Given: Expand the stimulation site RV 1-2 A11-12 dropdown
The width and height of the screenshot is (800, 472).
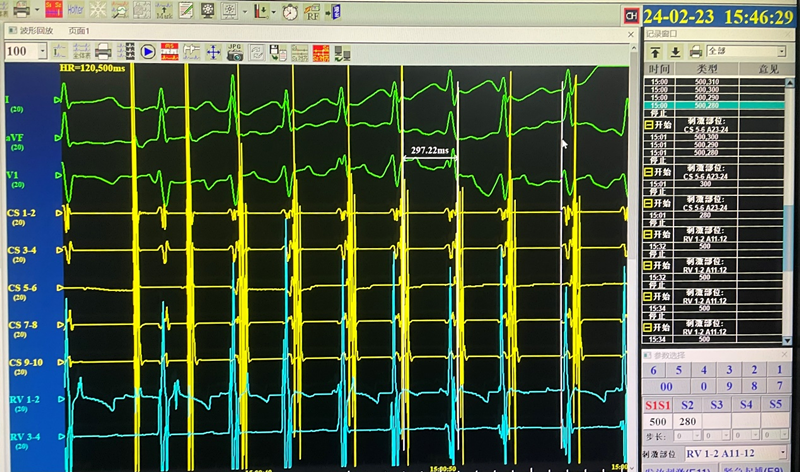Looking at the screenshot, I should [781, 455].
